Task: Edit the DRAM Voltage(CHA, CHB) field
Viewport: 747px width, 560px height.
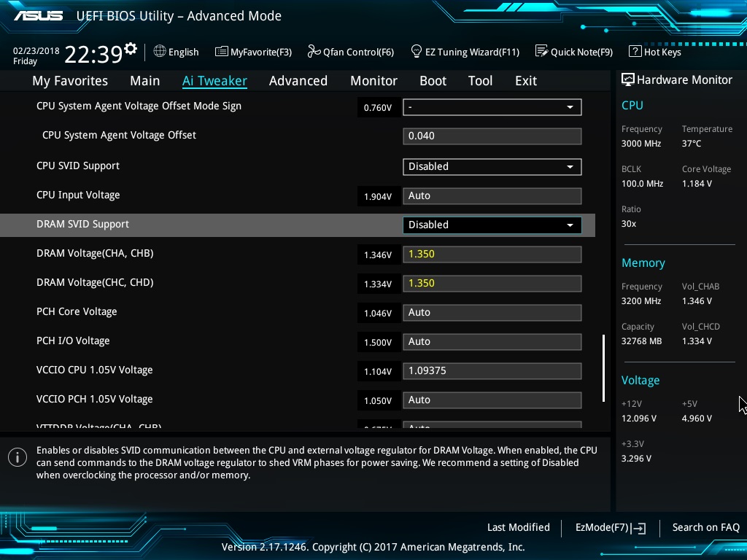Action: tap(492, 254)
